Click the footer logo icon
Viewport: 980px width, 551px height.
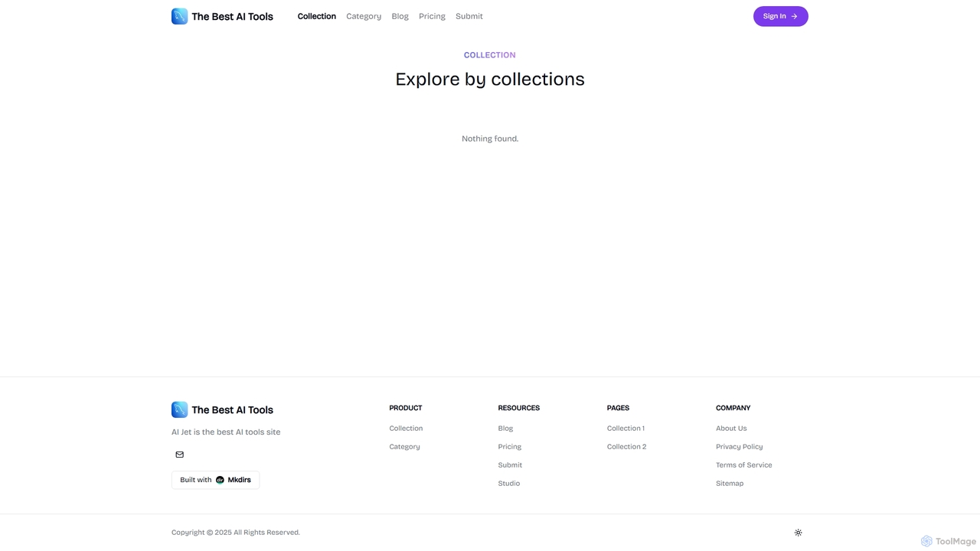(179, 409)
